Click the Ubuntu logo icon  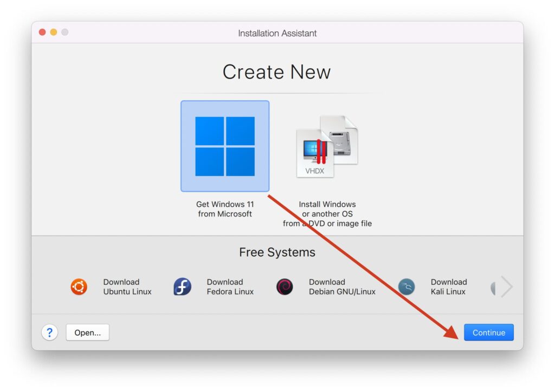79,286
